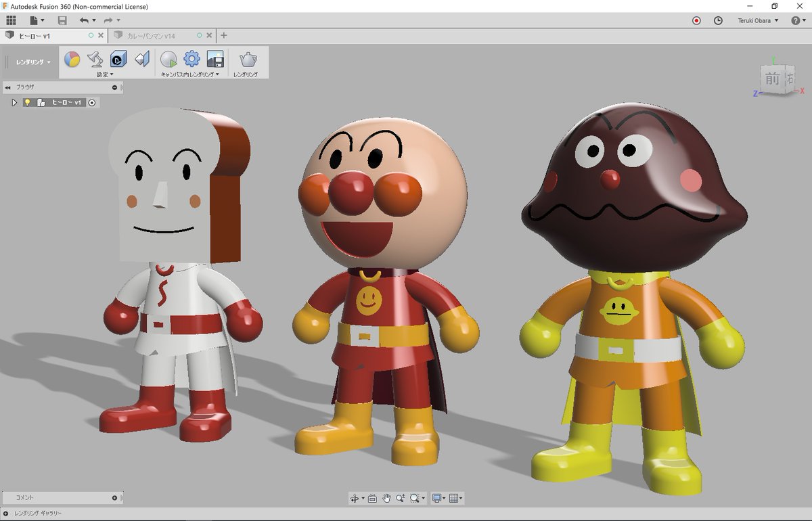This screenshot has height=521, width=812.
Task: Expand the コメント panel plus button
Action: [x=114, y=498]
